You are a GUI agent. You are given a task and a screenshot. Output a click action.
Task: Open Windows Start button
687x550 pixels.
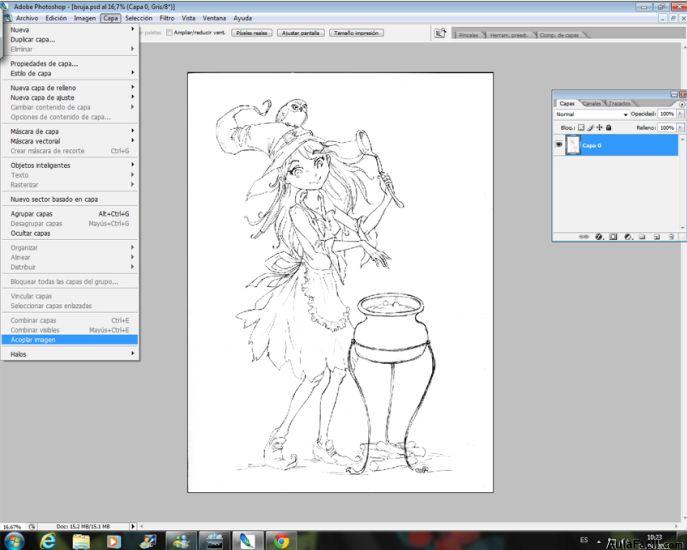[x=13, y=541]
